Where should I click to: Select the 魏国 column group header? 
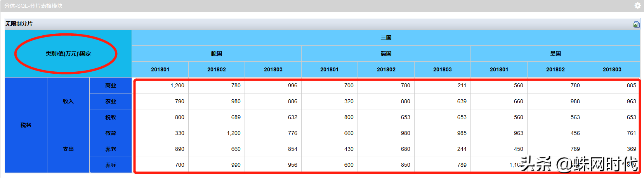point(217,54)
